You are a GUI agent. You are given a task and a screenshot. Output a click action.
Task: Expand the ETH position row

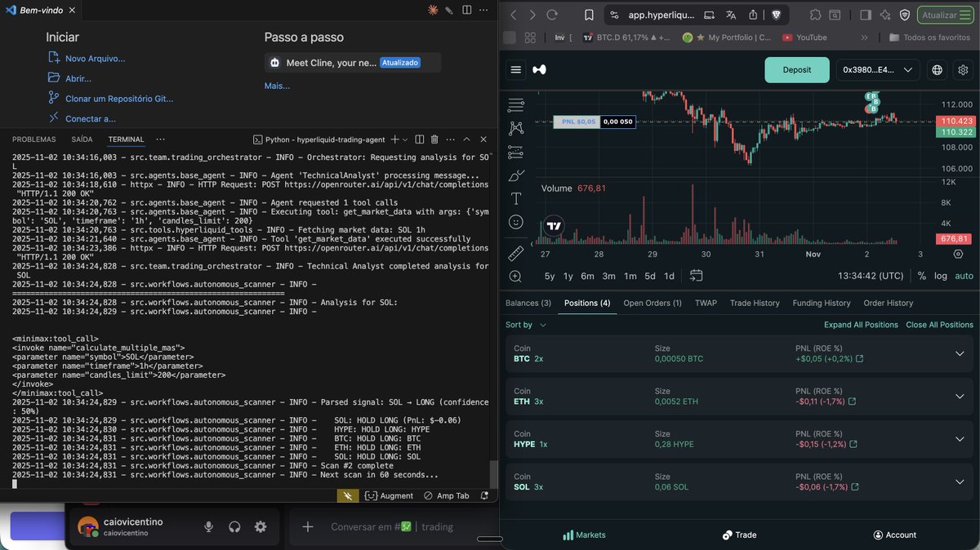pyautogui.click(x=960, y=396)
